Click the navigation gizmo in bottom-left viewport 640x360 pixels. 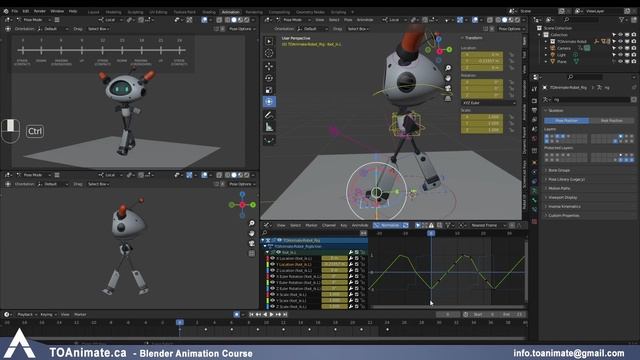coord(242,204)
